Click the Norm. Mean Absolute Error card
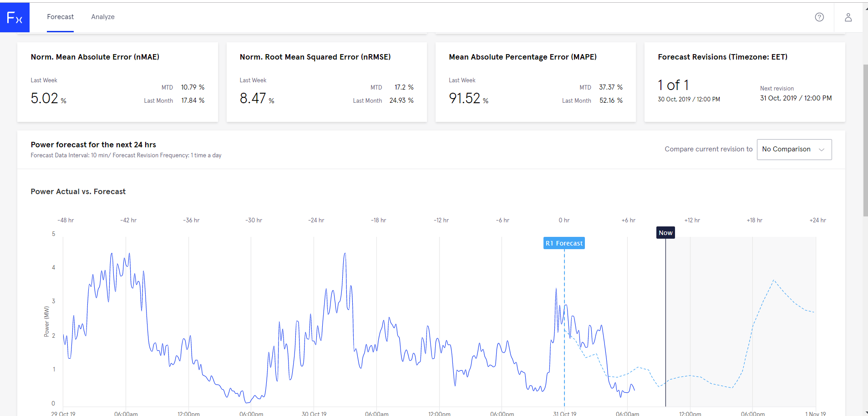868x416 pixels. click(x=117, y=82)
